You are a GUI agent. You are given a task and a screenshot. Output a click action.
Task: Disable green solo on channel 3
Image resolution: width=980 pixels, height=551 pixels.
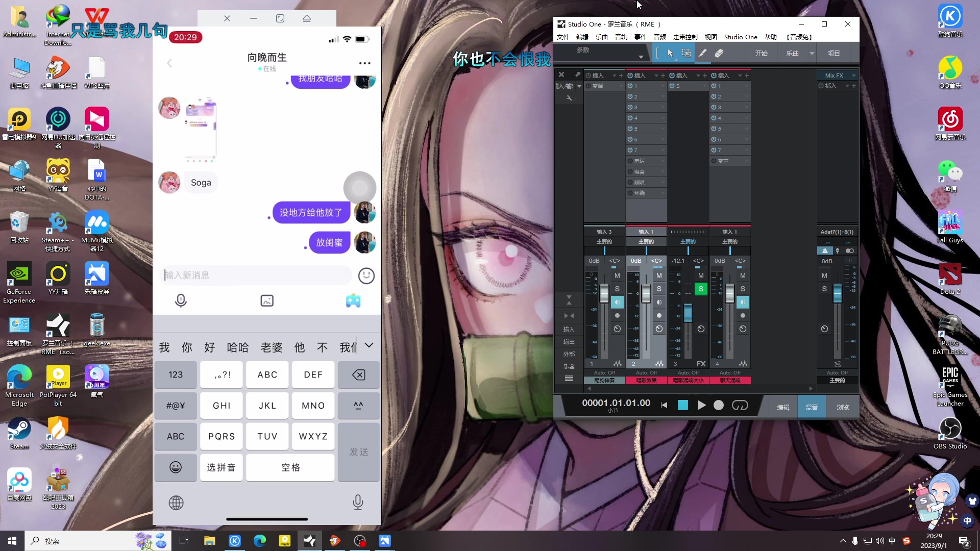(x=701, y=289)
